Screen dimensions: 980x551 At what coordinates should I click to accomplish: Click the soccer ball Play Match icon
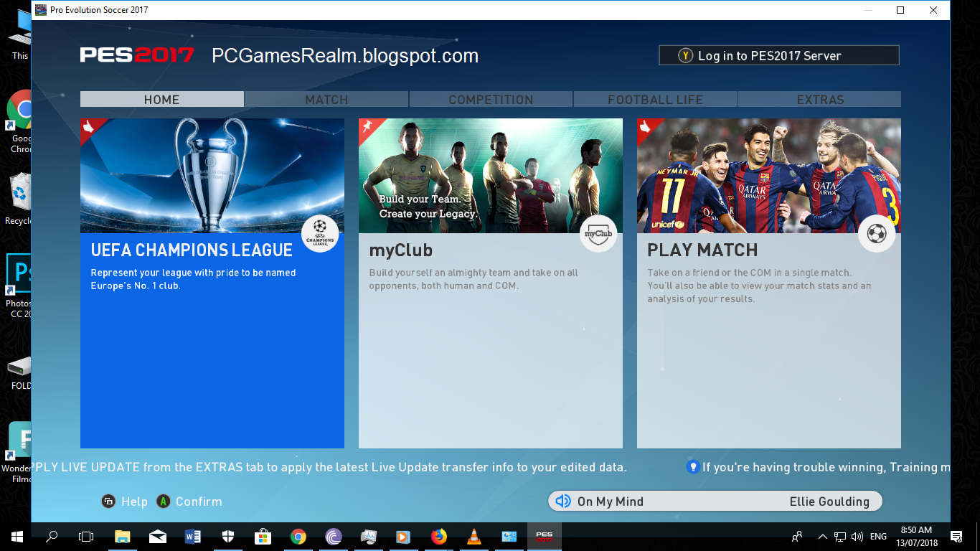click(877, 233)
